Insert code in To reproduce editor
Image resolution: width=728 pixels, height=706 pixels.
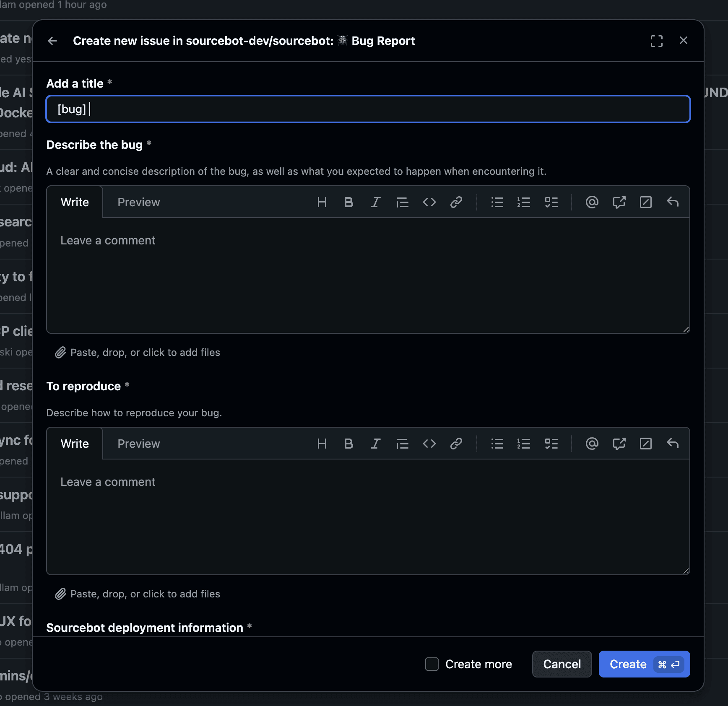click(x=429, y=444)
